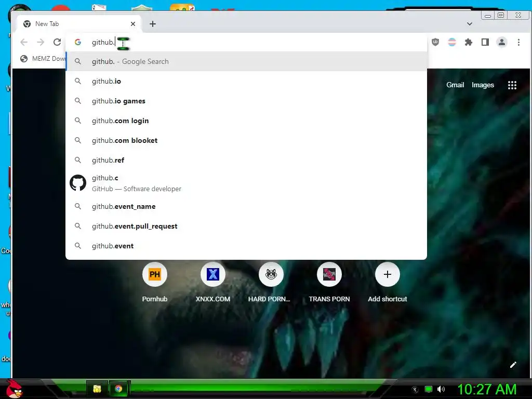Choose the github.io suggestion
This screenshot has width=532, height=399.
pyautogui.click(x=246, y=81)
